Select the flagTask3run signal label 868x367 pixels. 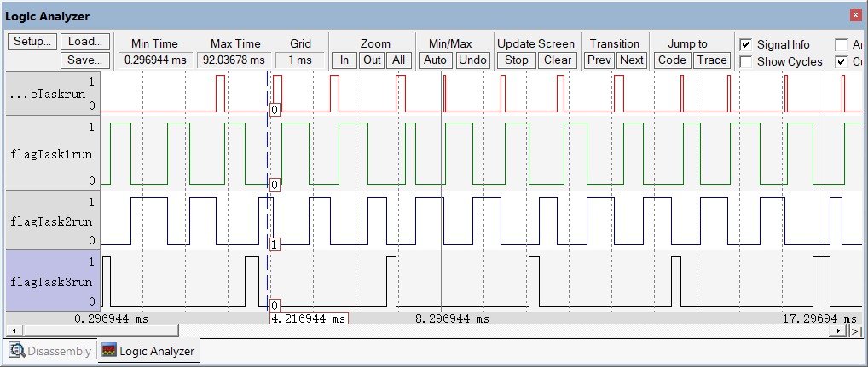point(53,281)
